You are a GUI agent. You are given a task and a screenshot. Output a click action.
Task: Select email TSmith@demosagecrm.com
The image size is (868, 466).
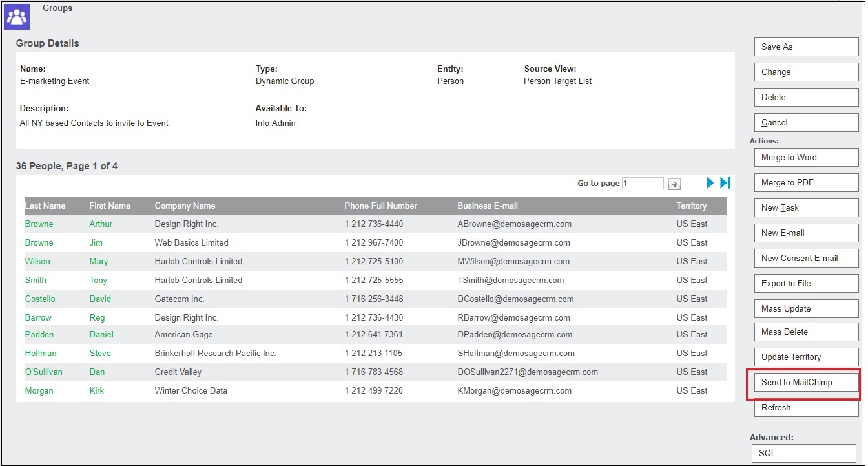[x=511, y=280]
